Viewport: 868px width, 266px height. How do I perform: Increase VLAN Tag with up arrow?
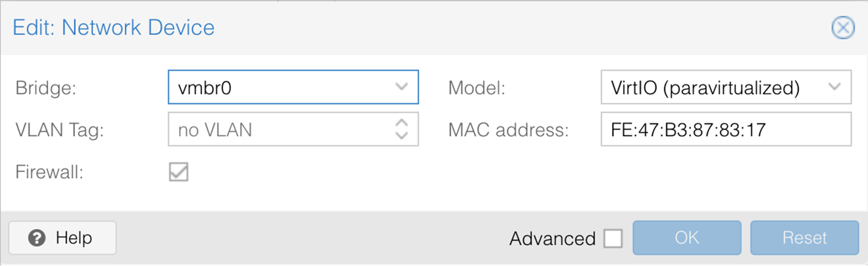(401, 123)
